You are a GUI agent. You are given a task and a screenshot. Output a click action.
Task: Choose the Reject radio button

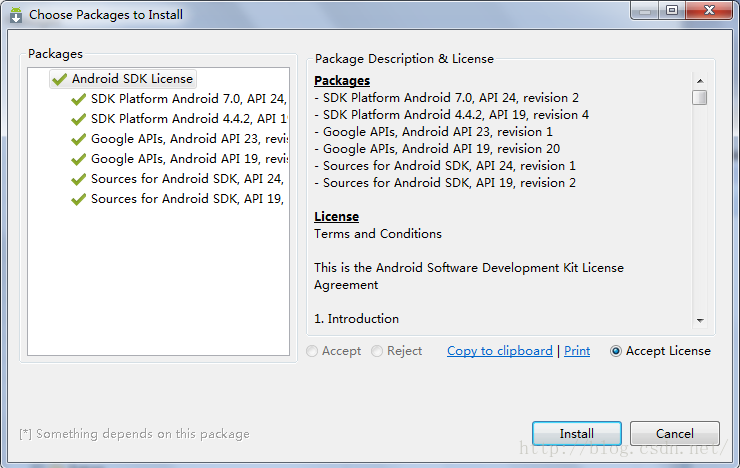[377, 351]
